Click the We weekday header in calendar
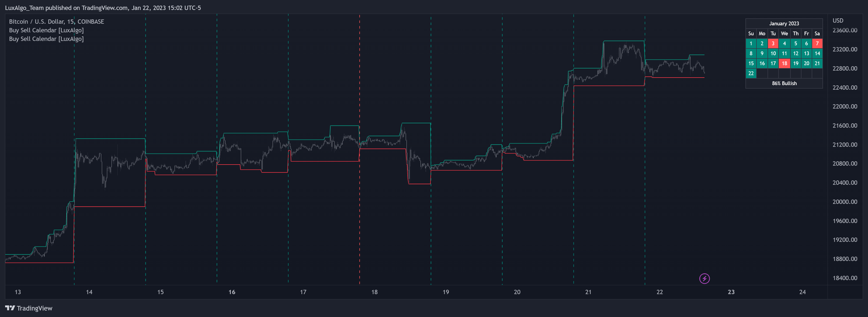The image size is (868, 317). 784,33
